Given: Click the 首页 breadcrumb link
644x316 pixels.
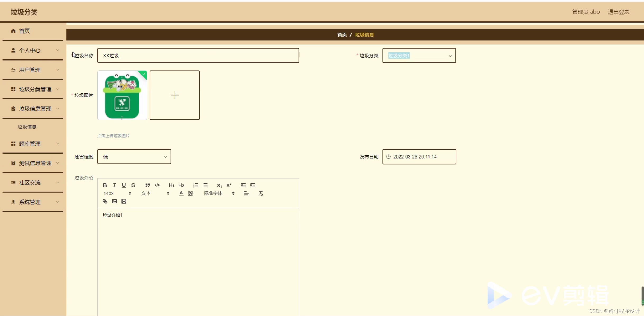Looking at the screenshot, I should coord(342,35).
